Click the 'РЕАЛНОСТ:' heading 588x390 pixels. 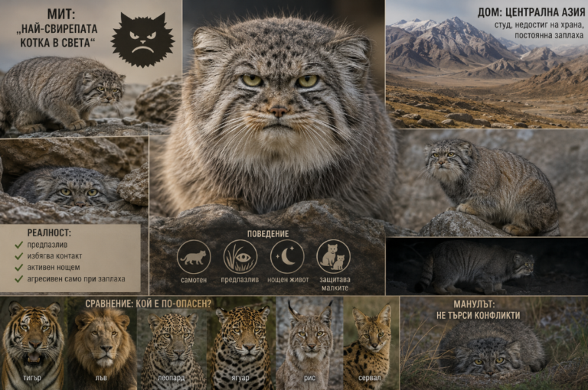(x=49, y=232)
